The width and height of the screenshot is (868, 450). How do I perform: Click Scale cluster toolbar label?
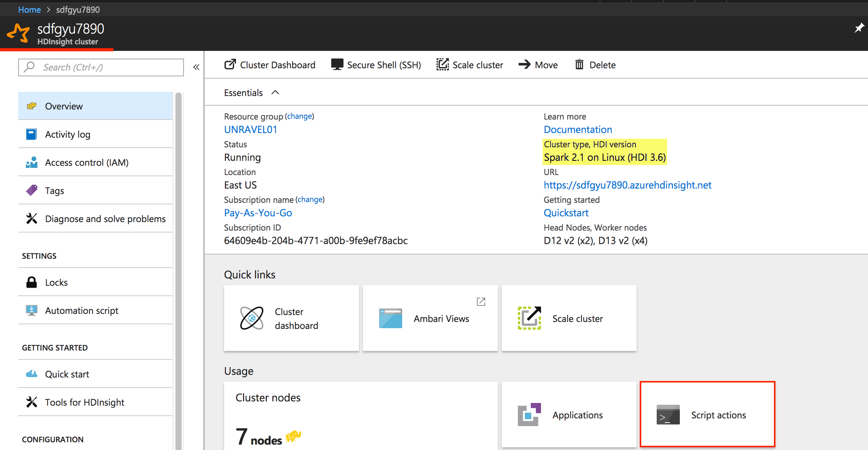click(478, 65)
